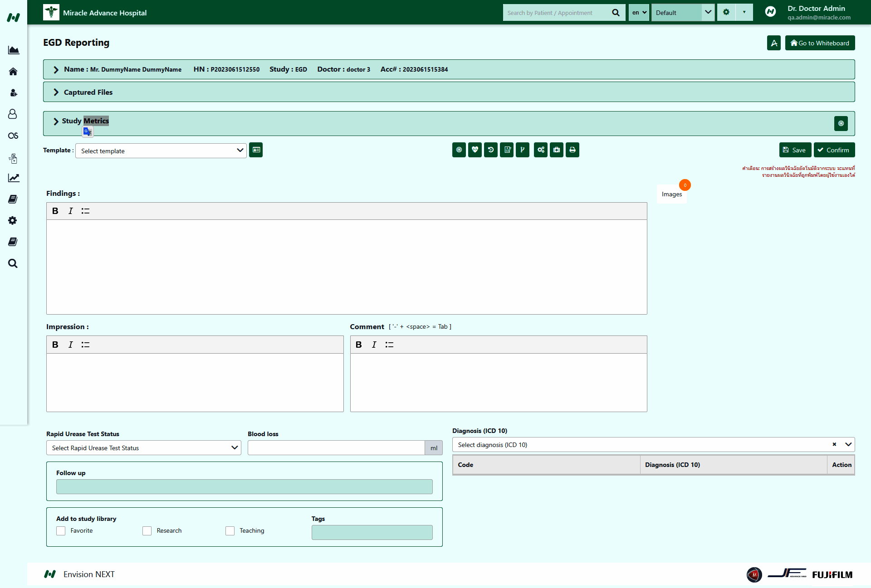Enable the Teaching checkbox
The height and width of the screenshot is (588, 871).
230,531
